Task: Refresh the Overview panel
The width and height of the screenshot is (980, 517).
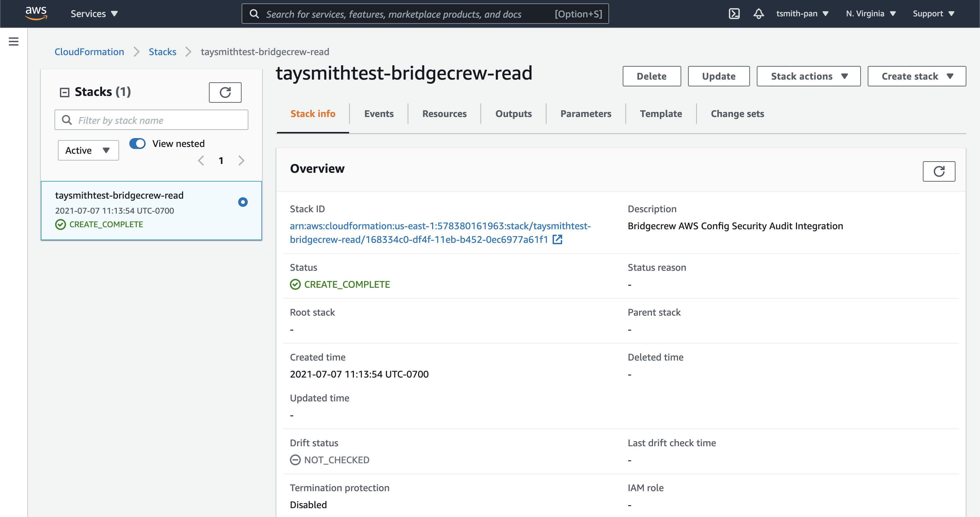Action: 938,171
